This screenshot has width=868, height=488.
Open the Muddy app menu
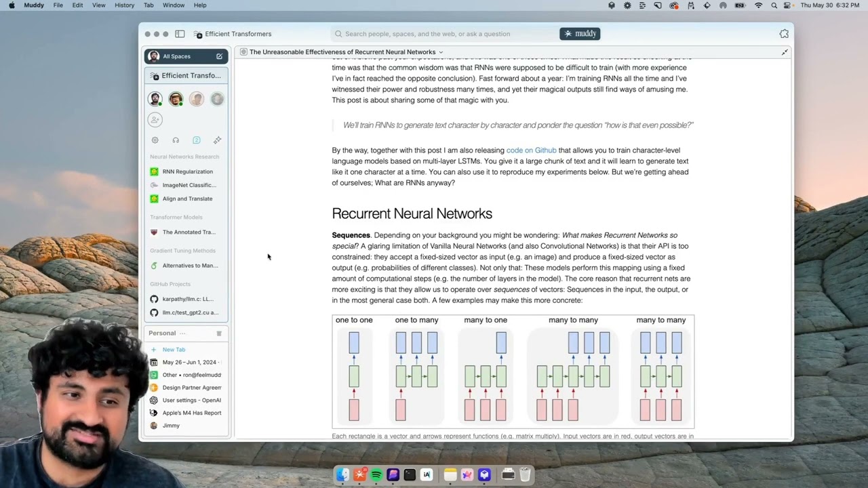click(34, 5)
